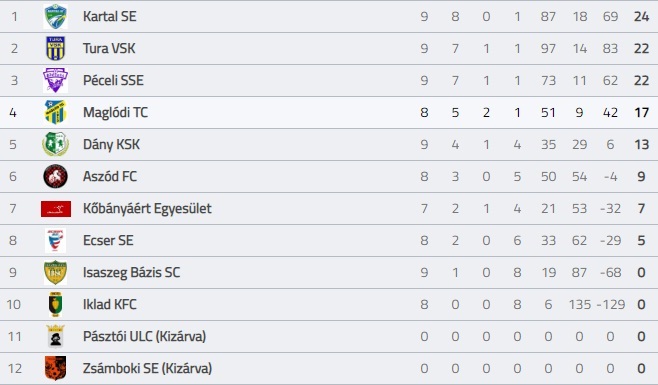
Task: Click the Pásztói ULC crown logo
Action: pos(55,336)
